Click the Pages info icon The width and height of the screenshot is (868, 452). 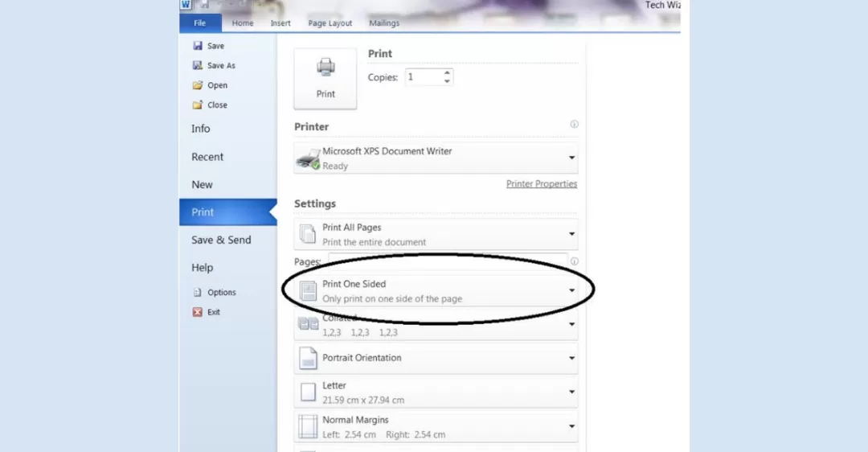point(574,261)
